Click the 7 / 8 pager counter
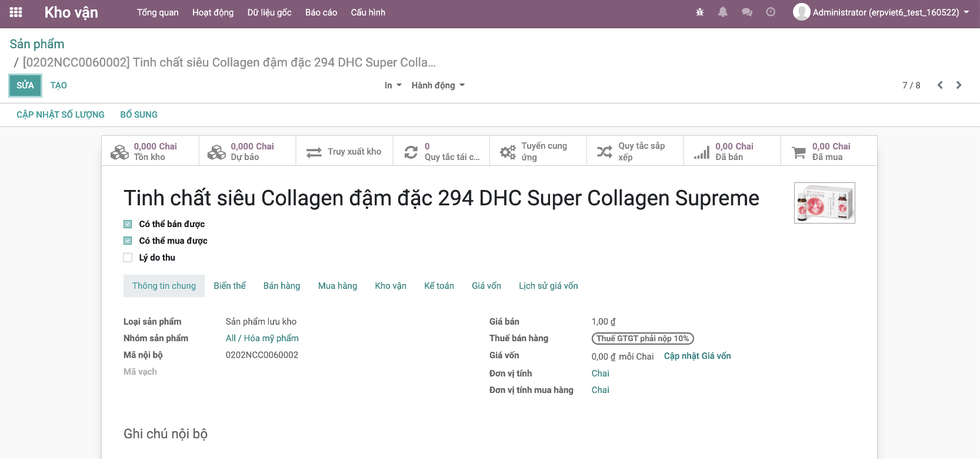 (x=911, y=85)
